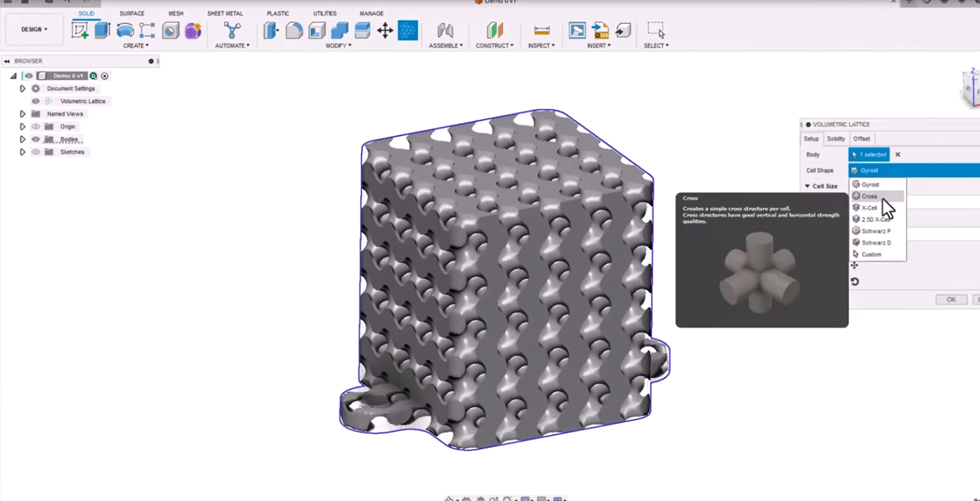The height and width of the screenshot is (501, 980).
Task: Click the move triad icon in lattice dialog
Action: tap(854, 265)
